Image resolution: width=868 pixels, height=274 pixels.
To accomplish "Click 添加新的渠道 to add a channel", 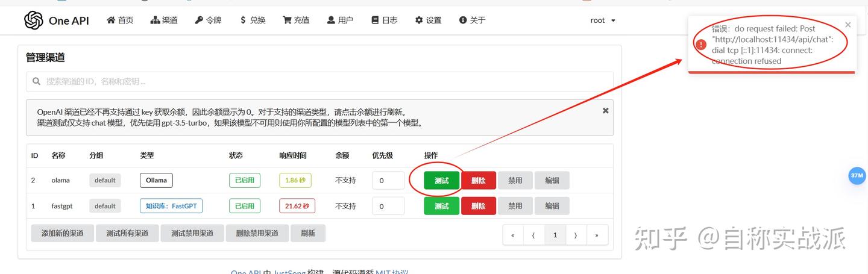I will pos(62,233).
